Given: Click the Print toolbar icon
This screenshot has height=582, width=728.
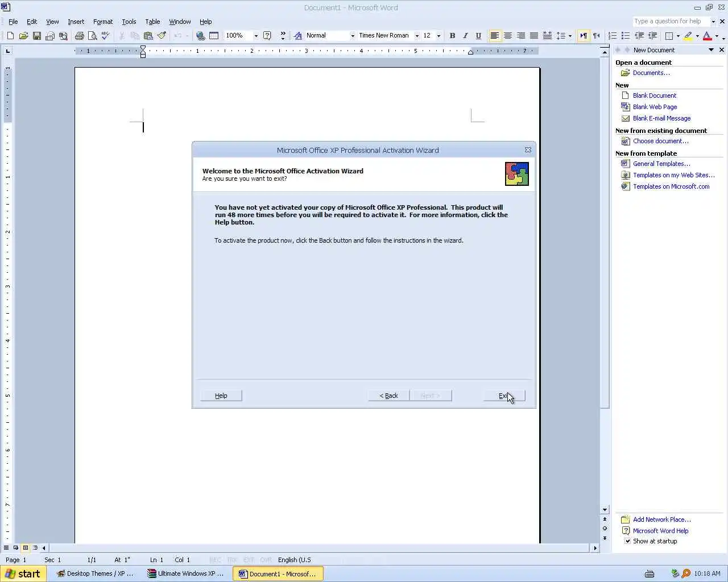Looking at the screenshot, I should click(x=79, y=36).
